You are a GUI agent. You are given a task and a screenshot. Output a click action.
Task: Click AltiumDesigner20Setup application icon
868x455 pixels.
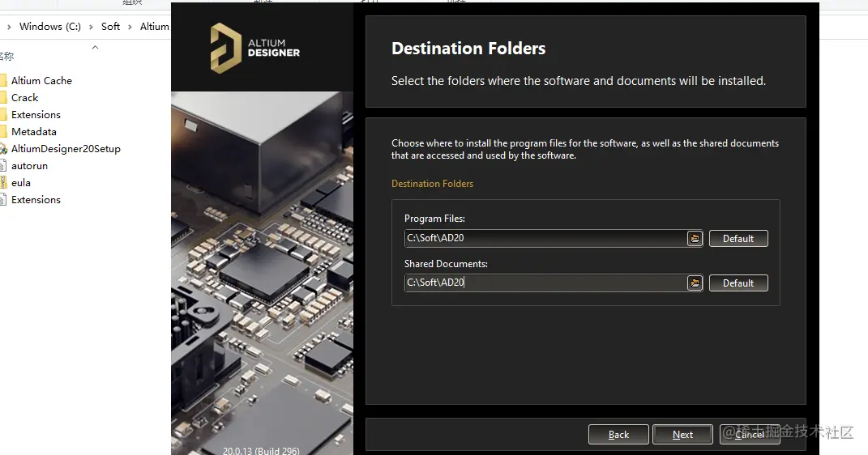pyautogui.click(x=3, y=149)
